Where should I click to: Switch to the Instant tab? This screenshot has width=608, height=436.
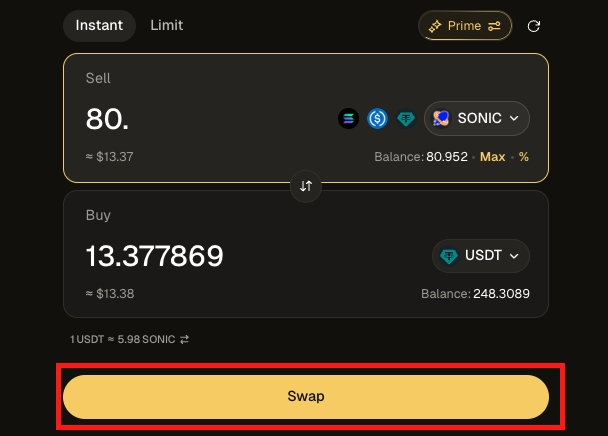click(x=99, y=26)
